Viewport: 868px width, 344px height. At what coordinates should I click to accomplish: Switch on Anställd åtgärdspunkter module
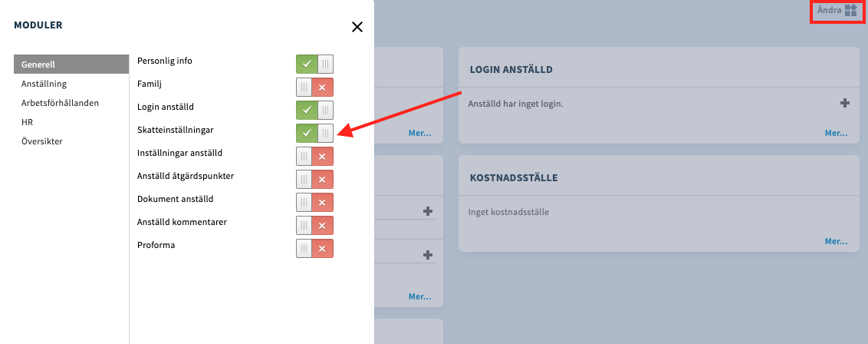coord(314,179)
